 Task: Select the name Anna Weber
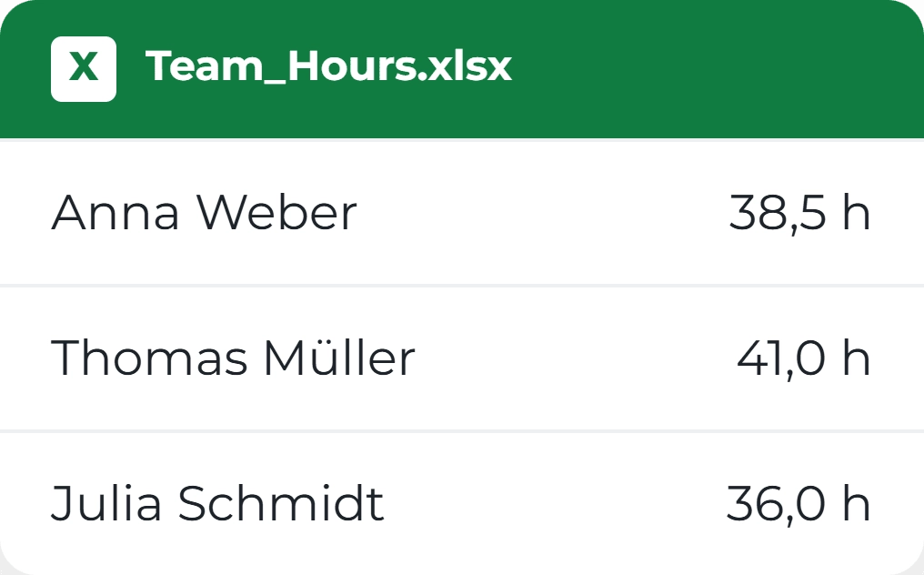coord(204,212)
